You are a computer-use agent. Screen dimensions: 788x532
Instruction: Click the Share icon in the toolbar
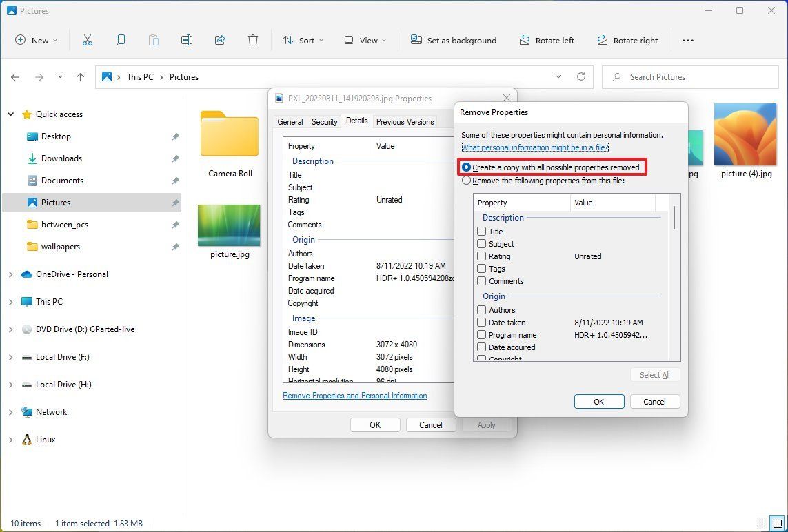click(220, 40)
